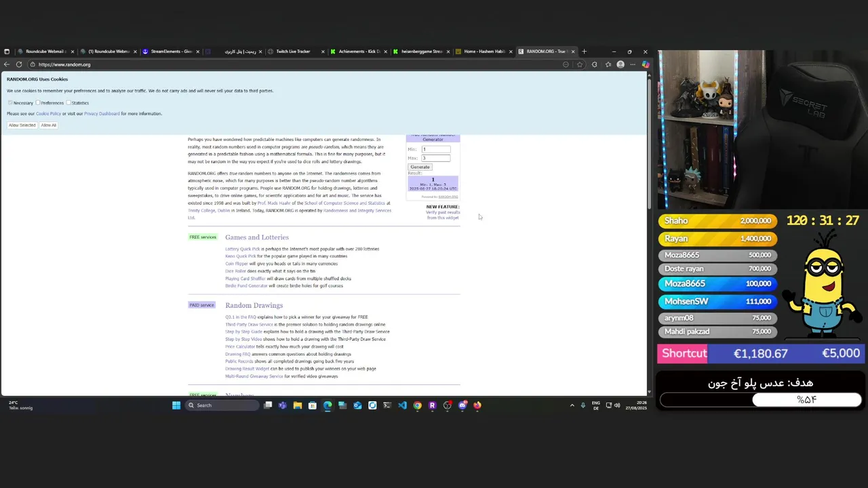The width and height of the screenshot is (868, 488).
Task: Open Keno Quick Pick link
Action: click(x=241, y=256)
